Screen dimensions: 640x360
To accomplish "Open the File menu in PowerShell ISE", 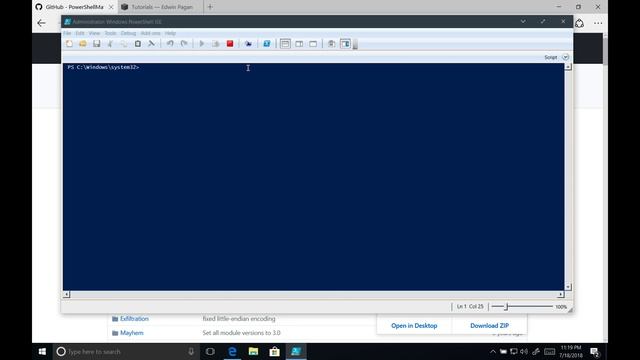I will [67, 33].
